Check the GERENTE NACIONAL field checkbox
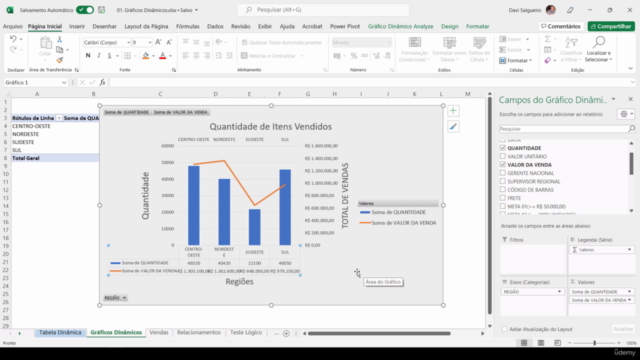 (x=503, y=173)
